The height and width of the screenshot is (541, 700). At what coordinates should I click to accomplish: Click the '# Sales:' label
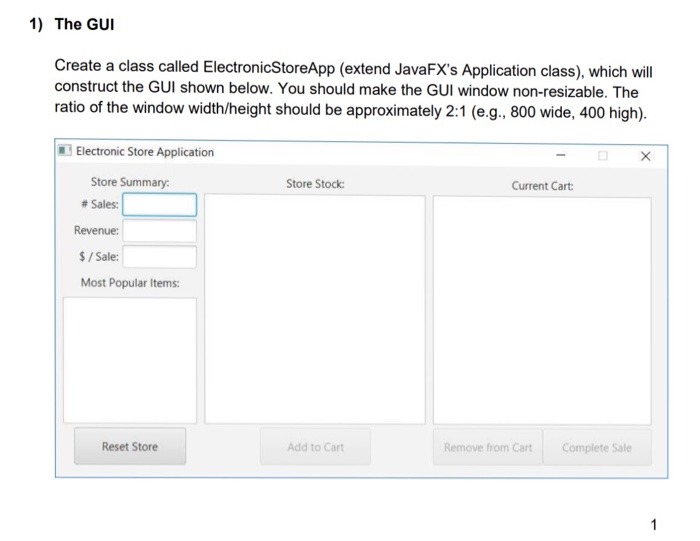[x=100, y=204]
